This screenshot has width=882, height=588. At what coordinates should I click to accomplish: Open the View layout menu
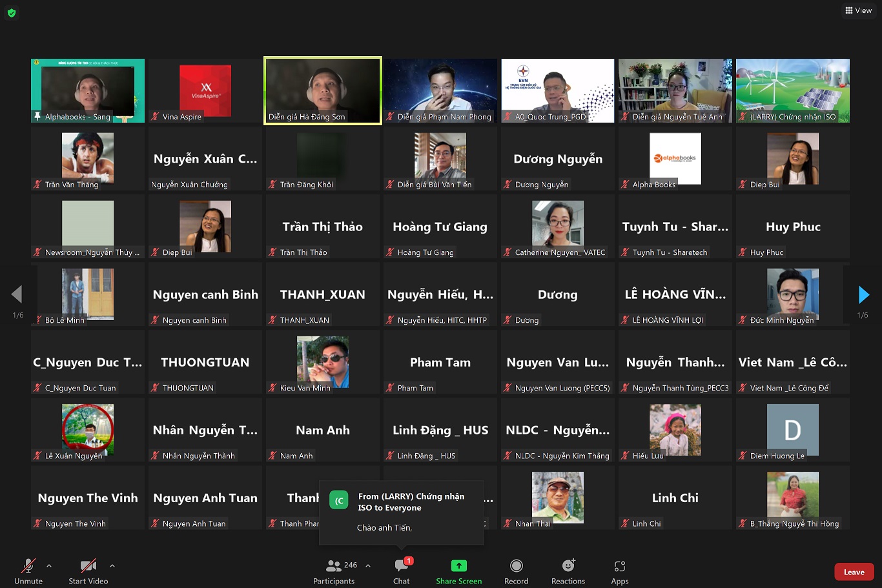coord(858,10)
